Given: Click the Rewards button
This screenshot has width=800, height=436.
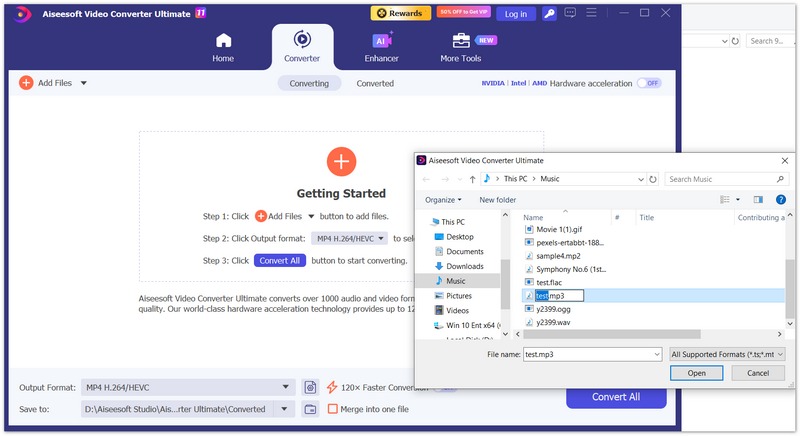Looking at the screenshot, I should [x=401, y=13].
